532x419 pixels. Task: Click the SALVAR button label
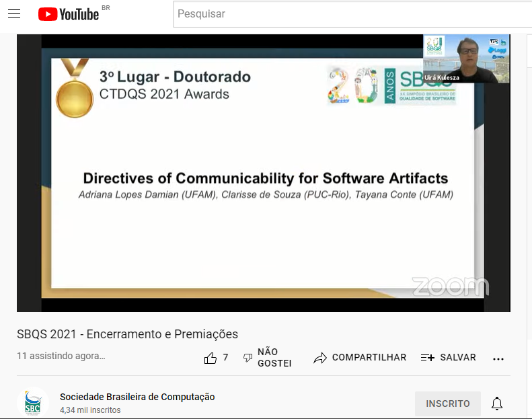pos(458,358)
